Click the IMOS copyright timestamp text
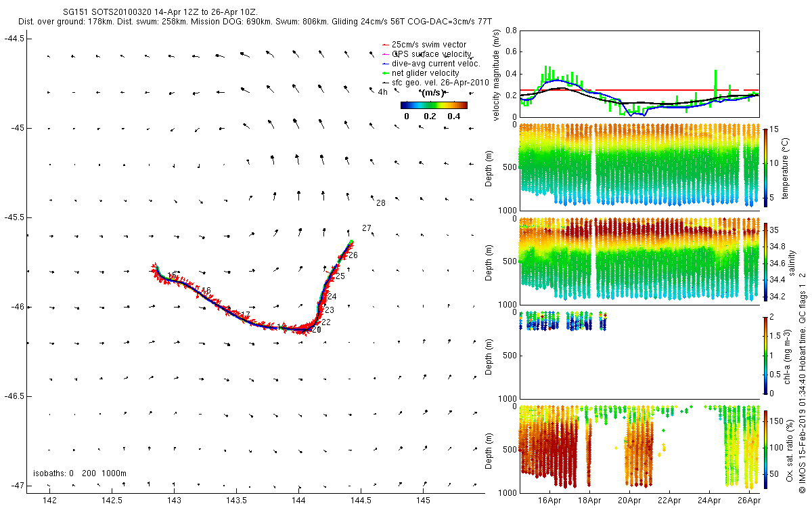Viewport: 812px width, 508px height. 802,382
